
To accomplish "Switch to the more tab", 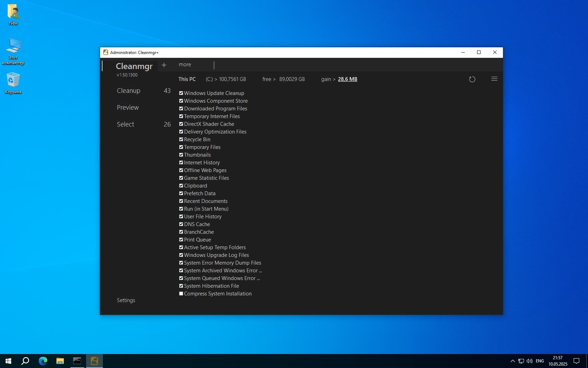I will pos(185,64).
